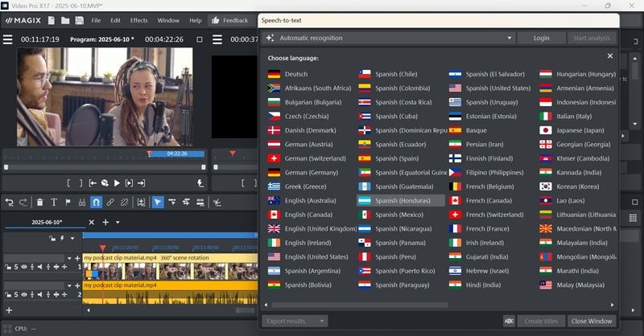Open the dropdown arrow above the track headers
Screen dimensions: 644x336
72,239
